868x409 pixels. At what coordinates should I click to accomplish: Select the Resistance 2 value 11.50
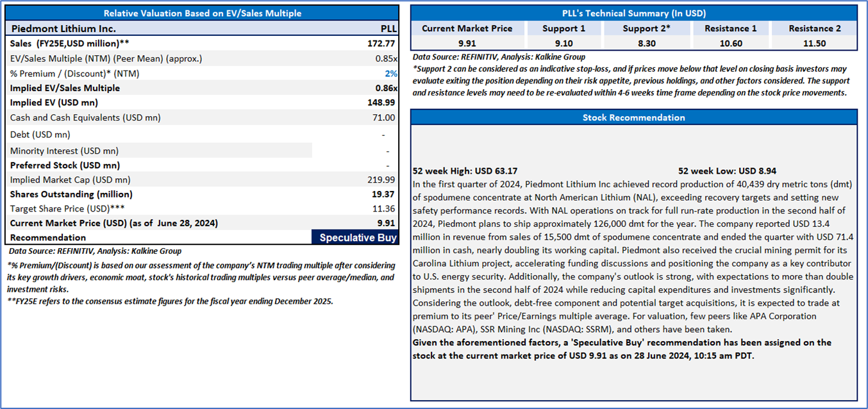pyautogui.click(x=814, y=44)
